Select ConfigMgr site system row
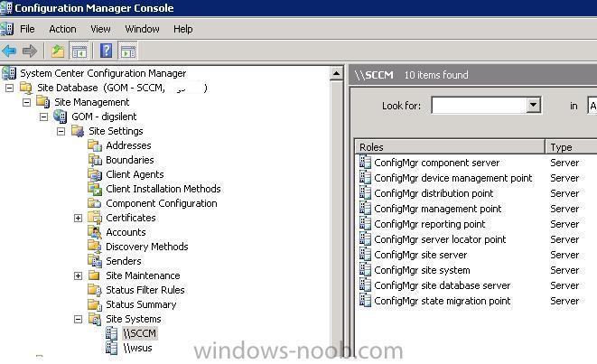The width and height of the screenshot is (597, 364). (423, 270)
